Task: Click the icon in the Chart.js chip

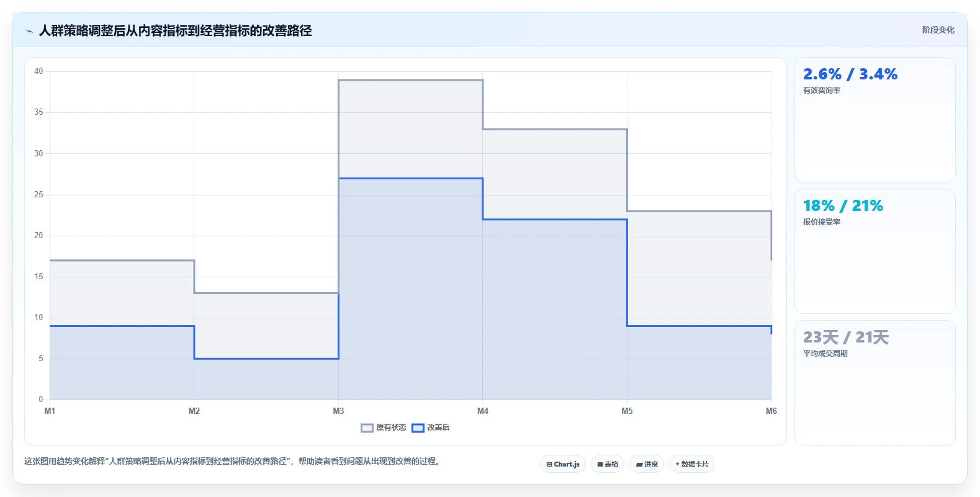Action: (x=549, y=464)
